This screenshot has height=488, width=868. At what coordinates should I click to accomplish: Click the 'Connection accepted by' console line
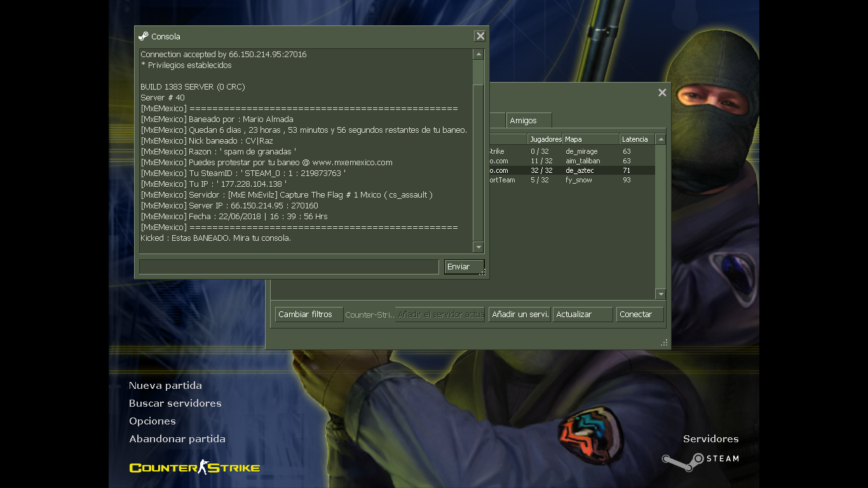click(x=224, y=55)
